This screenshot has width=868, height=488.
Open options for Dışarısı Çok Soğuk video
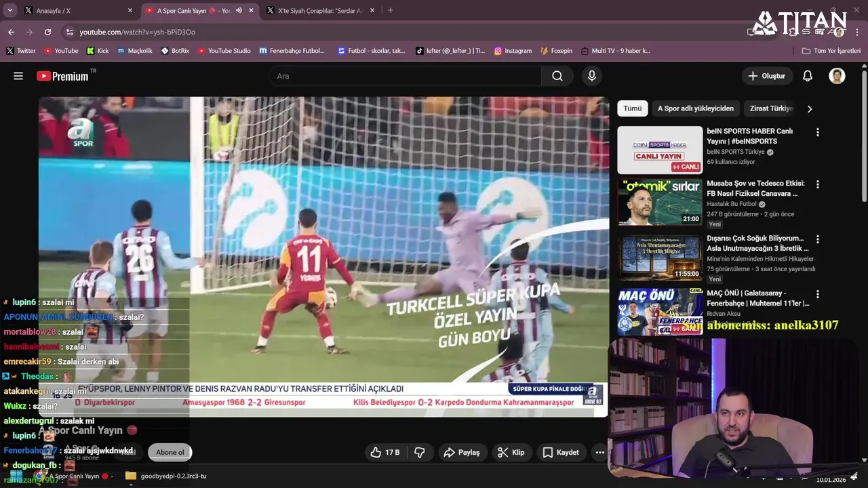(817, 239)
